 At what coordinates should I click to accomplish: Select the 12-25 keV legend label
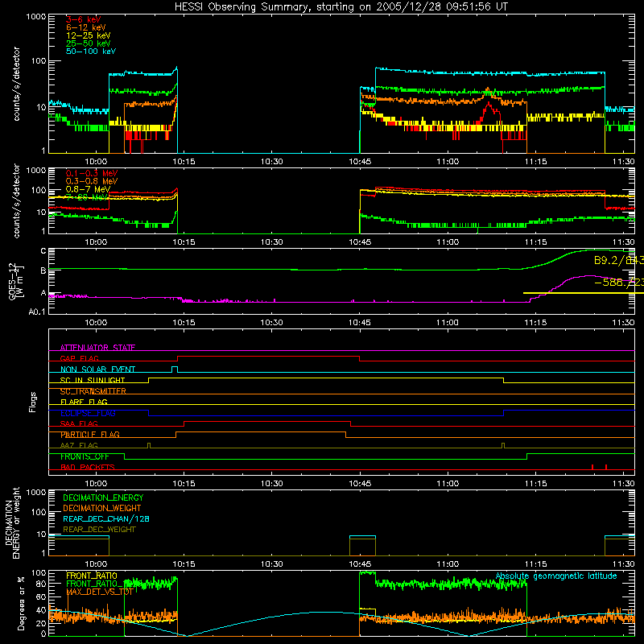pos(89,35)
